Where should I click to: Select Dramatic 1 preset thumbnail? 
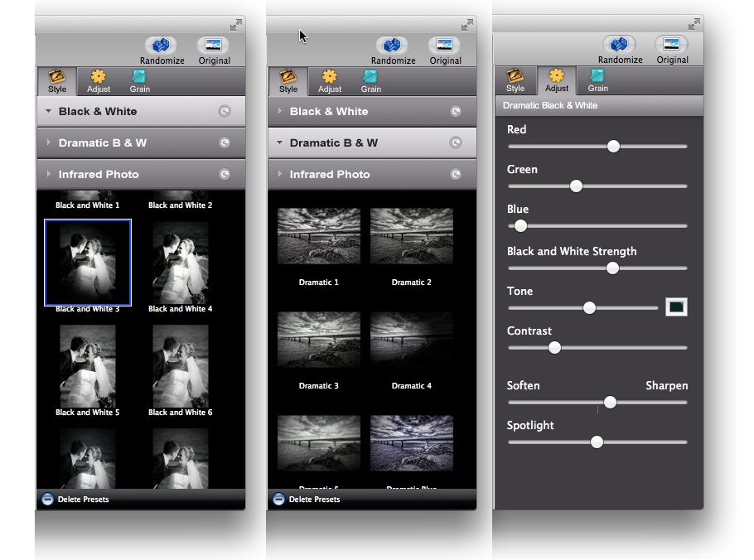tap(319, 236)
